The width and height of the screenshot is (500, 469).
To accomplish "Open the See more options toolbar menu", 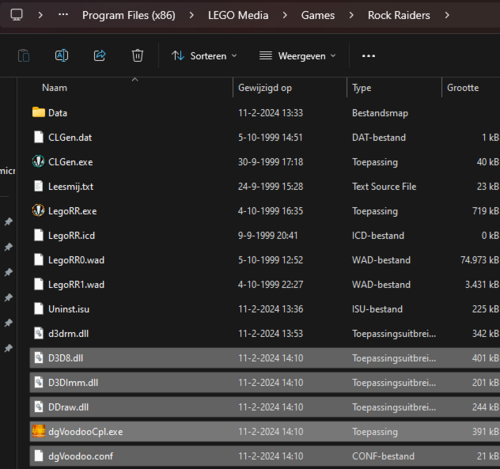I will click(x=368, y=56).
